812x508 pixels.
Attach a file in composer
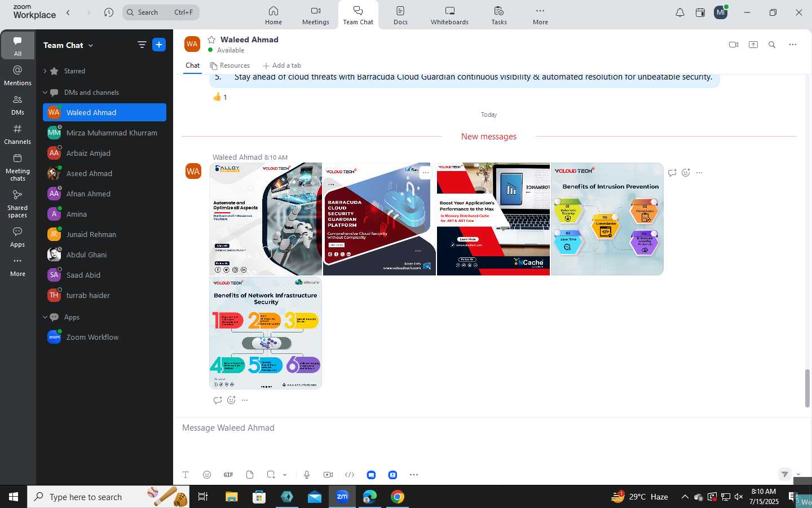pyautogui.click(x=250, y=475)
